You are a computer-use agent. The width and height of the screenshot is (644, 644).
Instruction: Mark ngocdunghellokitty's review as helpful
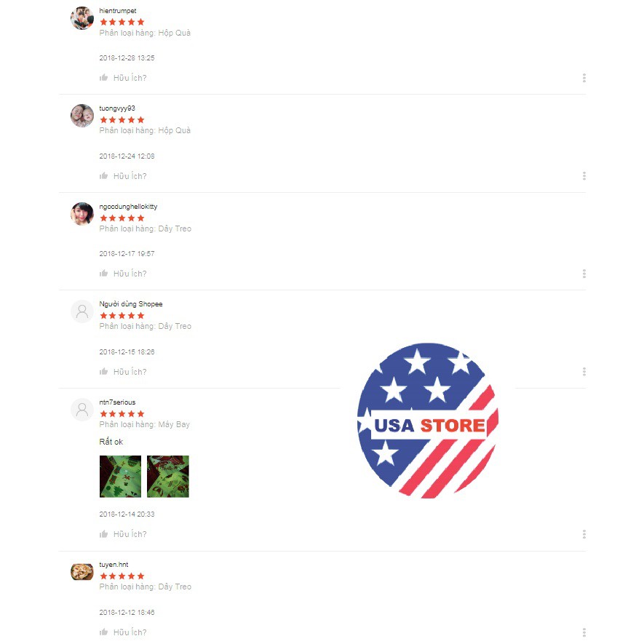tap(103, 273)
